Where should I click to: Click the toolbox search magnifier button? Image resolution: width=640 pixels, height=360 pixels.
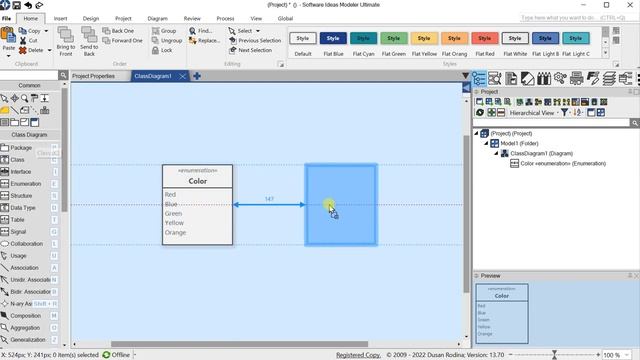(x=63, y=76)
